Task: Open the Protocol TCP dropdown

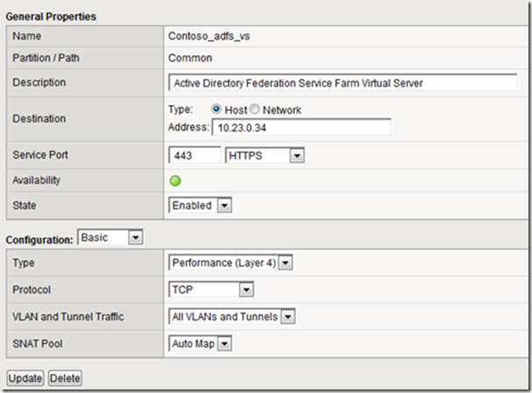Action: pos(211,290)
